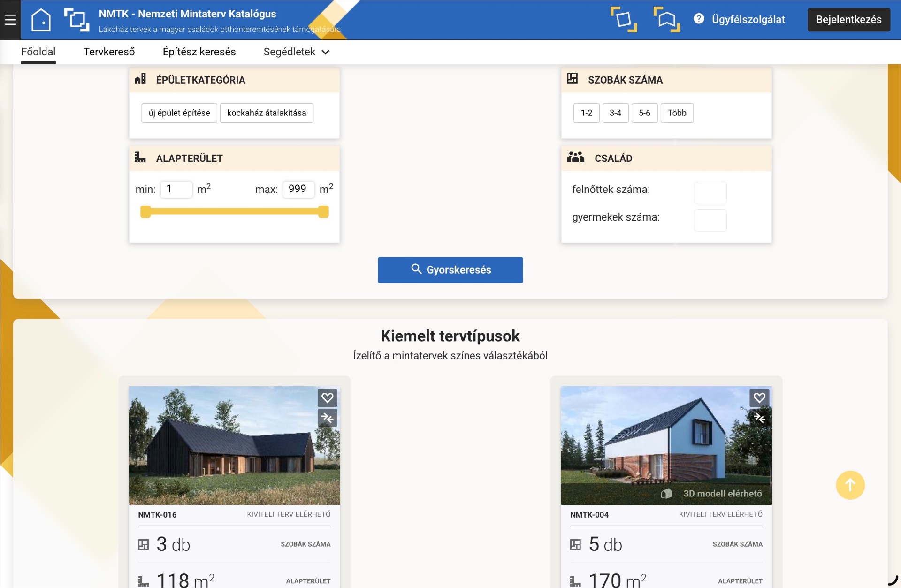This screenshot has width=901, height=588.
Task: Open the Tervkereső tab
Action: click(x=109, y=52)
